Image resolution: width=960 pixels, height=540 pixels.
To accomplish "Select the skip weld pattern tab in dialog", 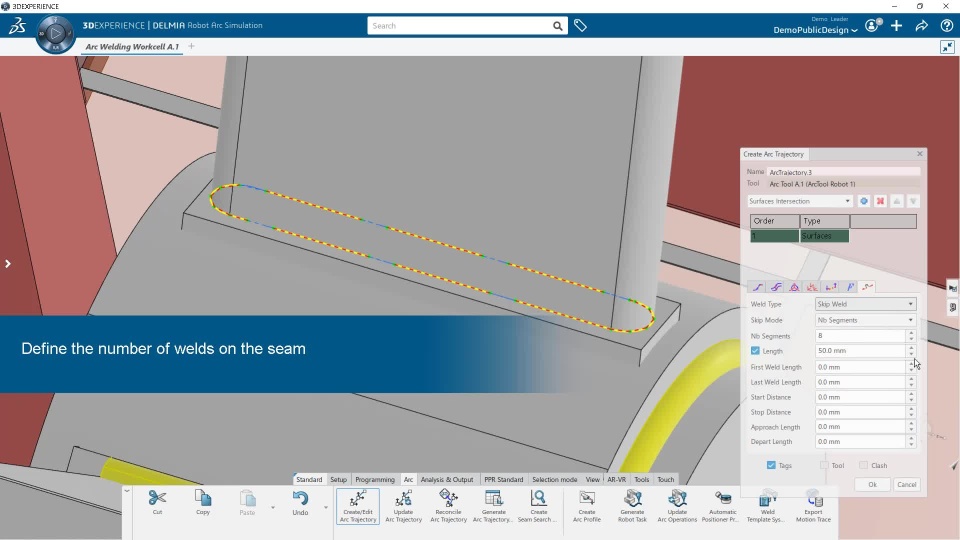I will coord(868,287).
